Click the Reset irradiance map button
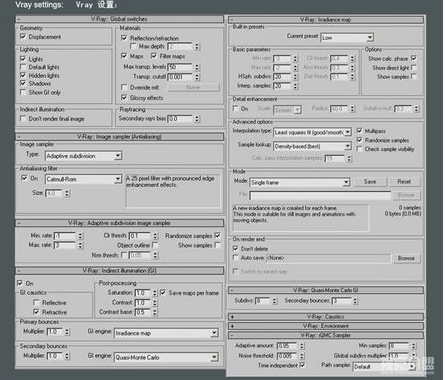Screen dimensions: 445x380 coord(404,182)
